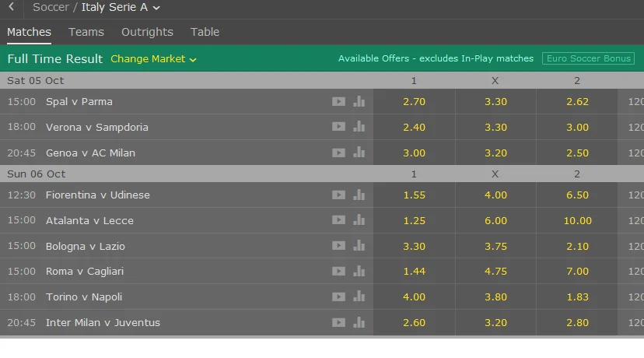644x358 pixels.
Task: Open stats chart for Bologna v Lazio
Action: pyautogui.click(x=359, y=246)
